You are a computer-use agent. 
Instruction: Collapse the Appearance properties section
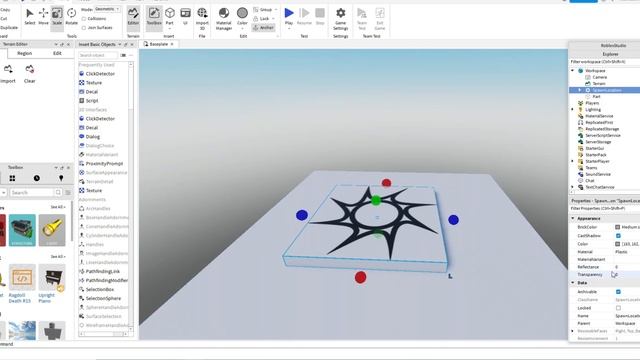(x=573, y=218)
